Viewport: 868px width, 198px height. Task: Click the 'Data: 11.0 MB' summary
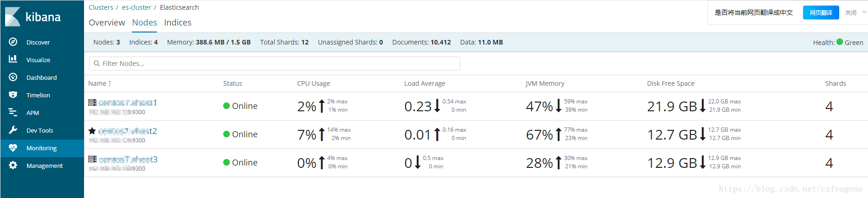481,42
